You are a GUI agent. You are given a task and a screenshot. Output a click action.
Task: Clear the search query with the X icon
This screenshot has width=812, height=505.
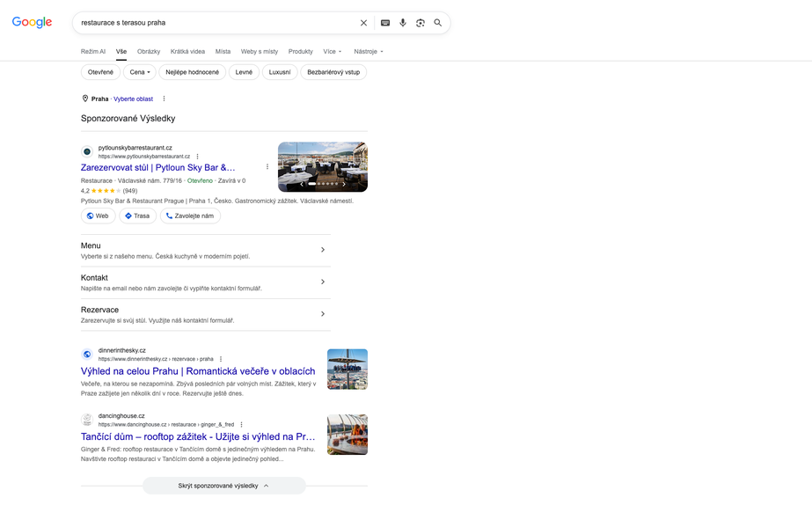(x=363, y=23)
